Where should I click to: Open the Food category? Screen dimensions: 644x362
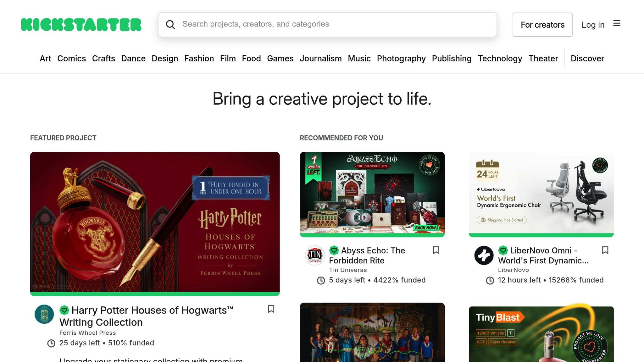click(x=251, y=58)
